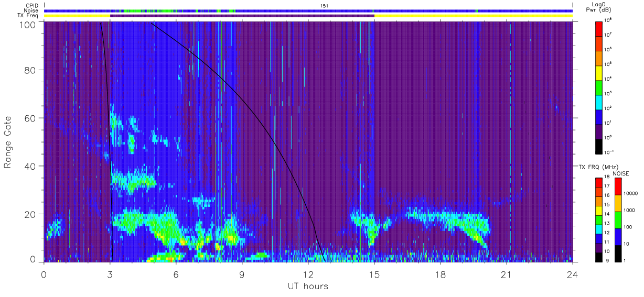Click the Noise row label above the plot
Screen dimensions: 644x297
click(x=32, y=10)
